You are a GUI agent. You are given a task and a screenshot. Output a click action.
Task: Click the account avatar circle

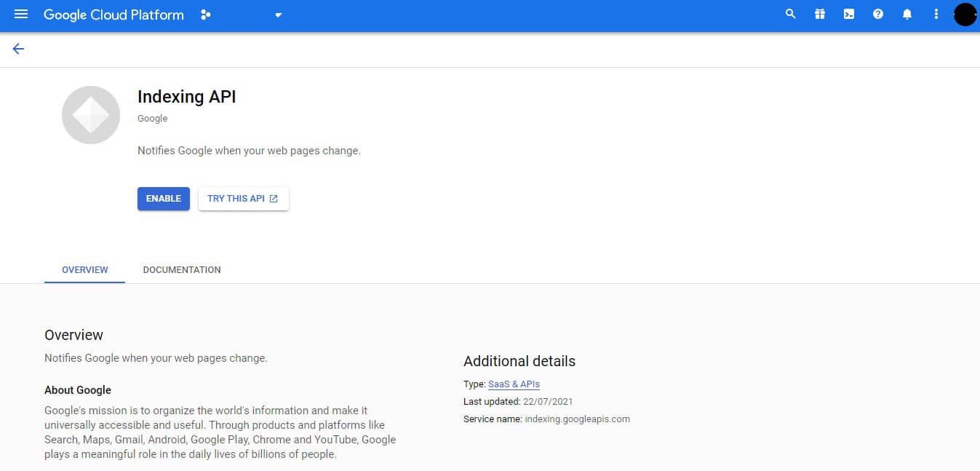click(x=965, y=14)
